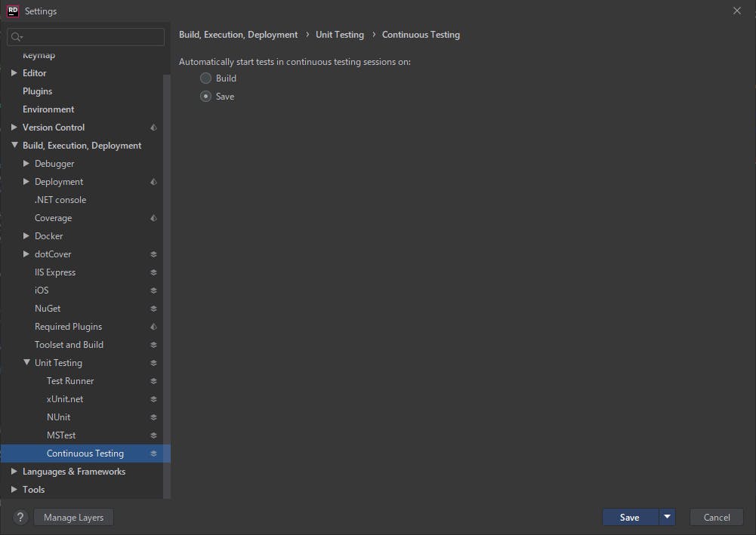Click the search magnifier icon

pyautogui.click(x=17, y=37)
